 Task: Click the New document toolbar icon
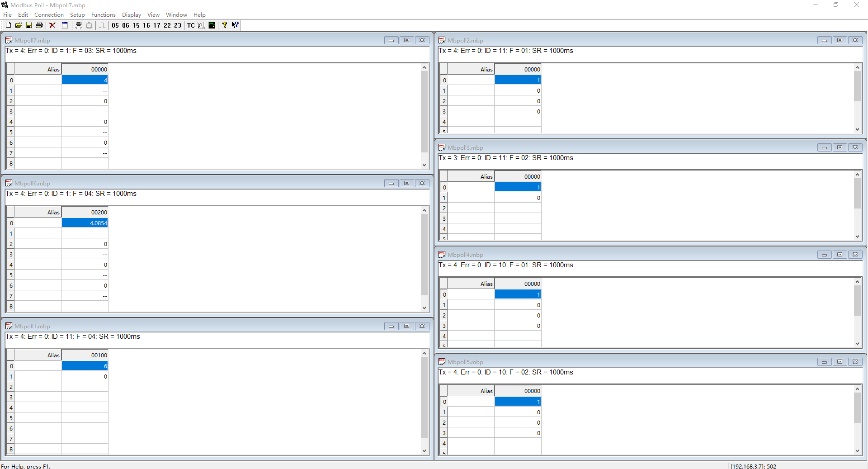coord(8,25)
